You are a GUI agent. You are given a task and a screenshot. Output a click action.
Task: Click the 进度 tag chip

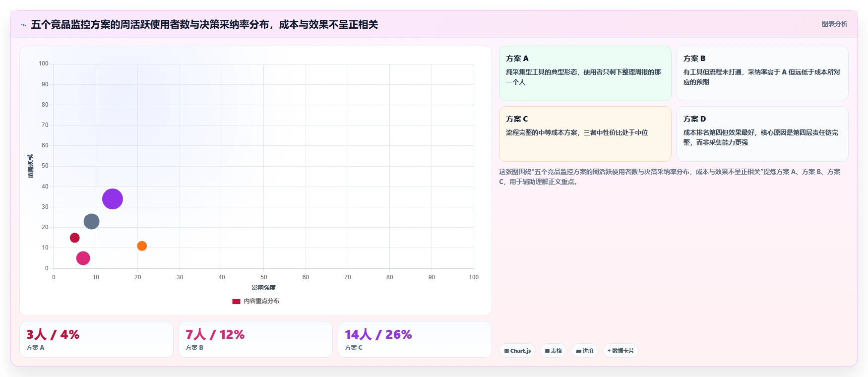coord(585,351)
